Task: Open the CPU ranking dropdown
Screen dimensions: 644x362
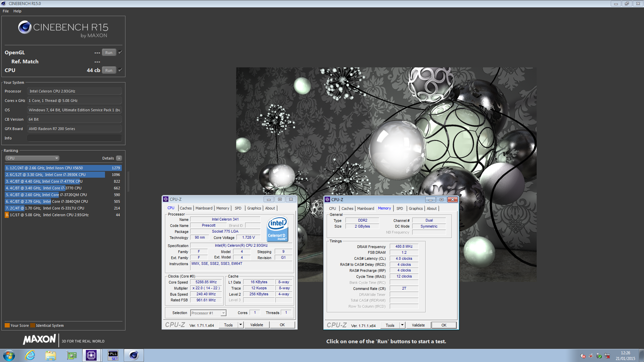Action: click(33, 158)
